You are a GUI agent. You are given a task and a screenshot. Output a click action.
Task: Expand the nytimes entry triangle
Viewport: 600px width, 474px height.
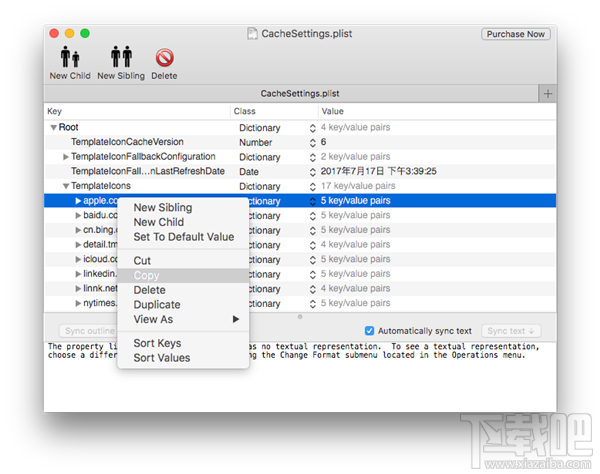click(x=78, y=303)
